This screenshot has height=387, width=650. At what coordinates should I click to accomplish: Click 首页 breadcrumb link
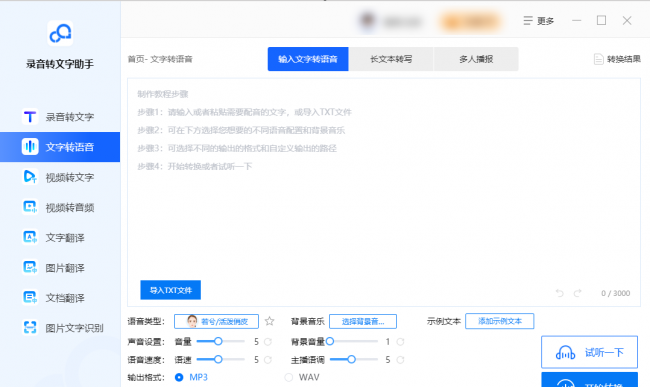coord(136,59)
